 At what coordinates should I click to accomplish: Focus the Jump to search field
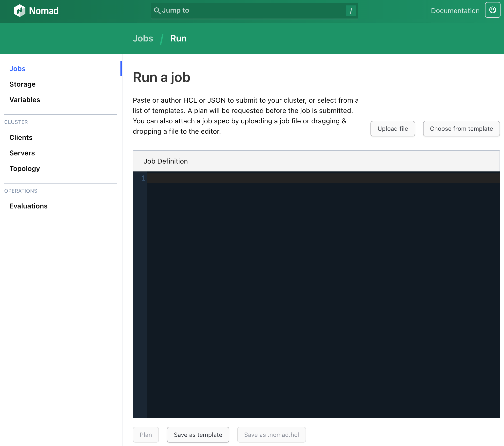point(254,11)
